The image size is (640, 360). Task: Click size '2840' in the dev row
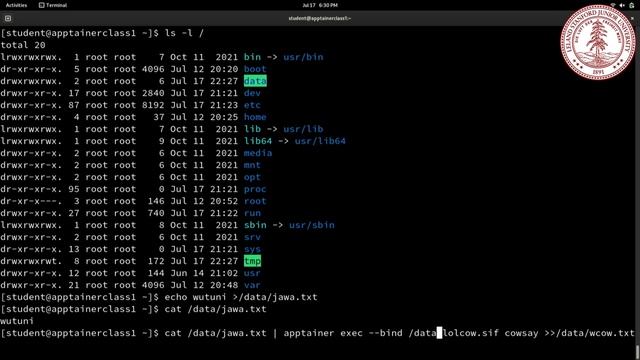pyautogui.click(x=153, y=93)
